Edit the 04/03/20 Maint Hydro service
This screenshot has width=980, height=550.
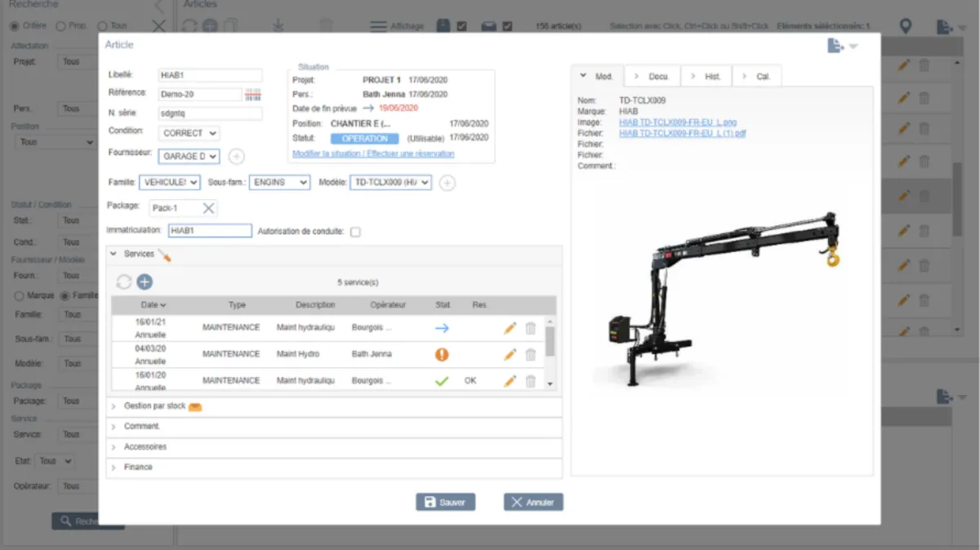(510, 355)
